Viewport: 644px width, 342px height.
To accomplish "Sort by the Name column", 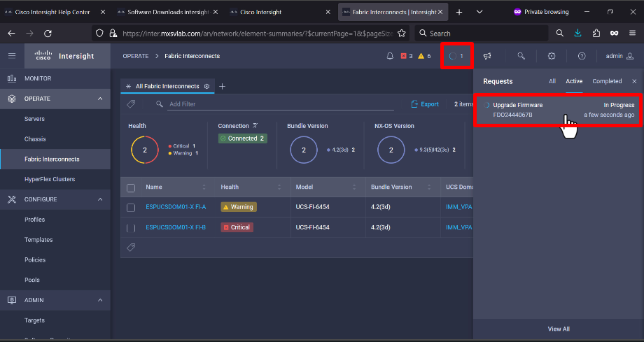I will click(204, 187).
